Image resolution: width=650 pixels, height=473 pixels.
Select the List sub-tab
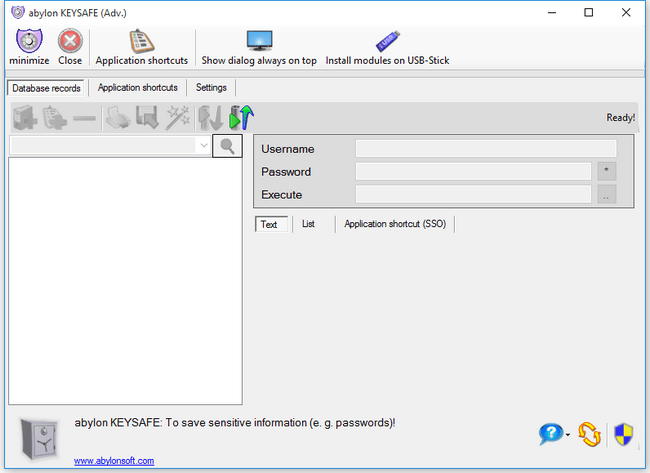pyautogui.click(x=308, y=224)
